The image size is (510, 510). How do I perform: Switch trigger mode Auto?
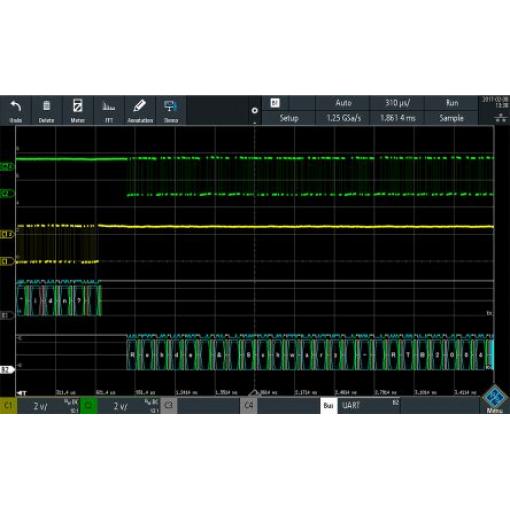point(343,103)
